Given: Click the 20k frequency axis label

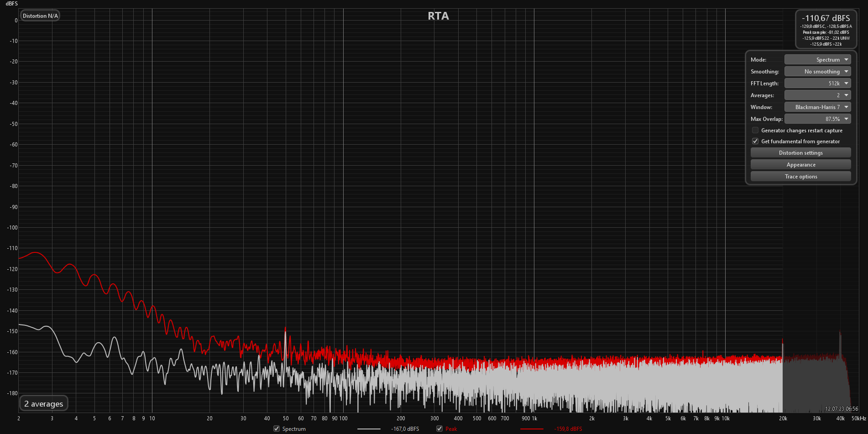Looking at the screenshot, I should [783, 418].
